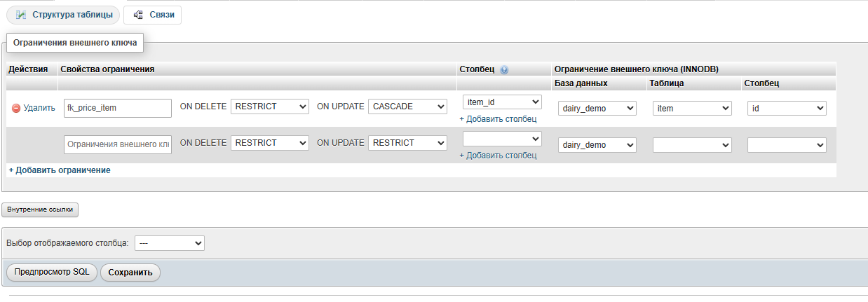Expand the display column dropdown
Viewport: 868px width, 302px height.
(169, 242)
